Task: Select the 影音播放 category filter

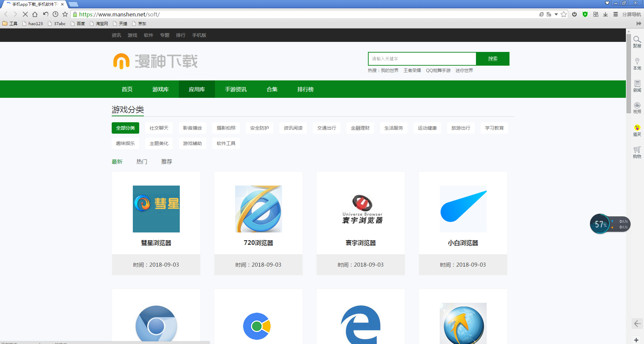Action: [x=193, y=128]
